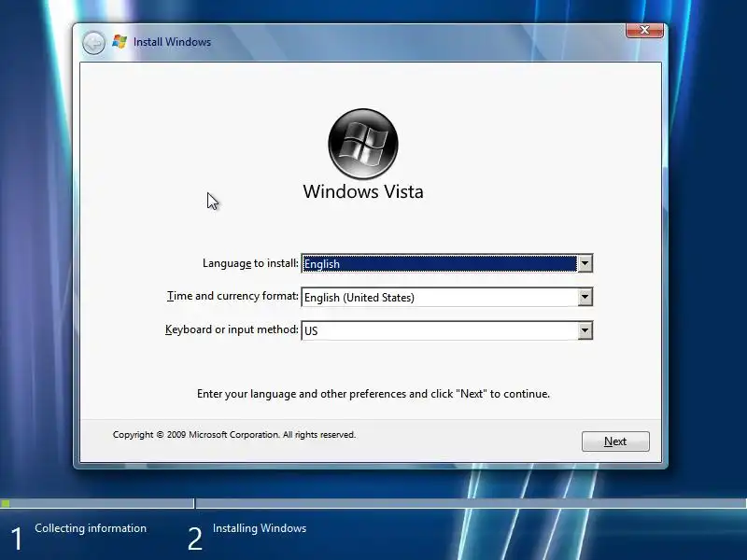The image size is (747, 560).
Task: Click the 'Windows Vista' heading text
Action: click(363, 192)
